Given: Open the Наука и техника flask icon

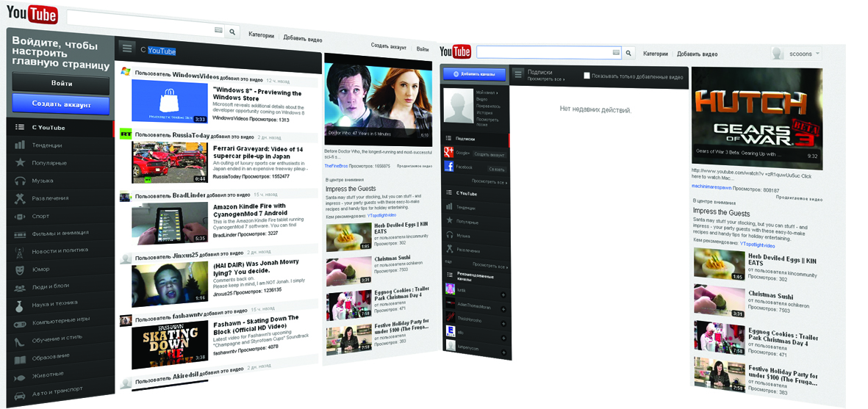Looking at the screenshot, I should click(x=20, y=305).
